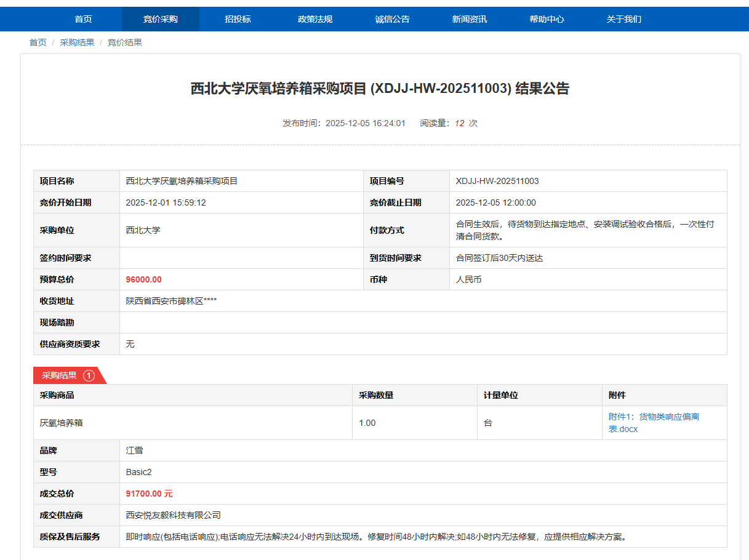This screenshot has height=560, width=749.
Task: Click the 竞价结果 breadcrumb item
Action: pyautogui.click(x=125, y=42)
